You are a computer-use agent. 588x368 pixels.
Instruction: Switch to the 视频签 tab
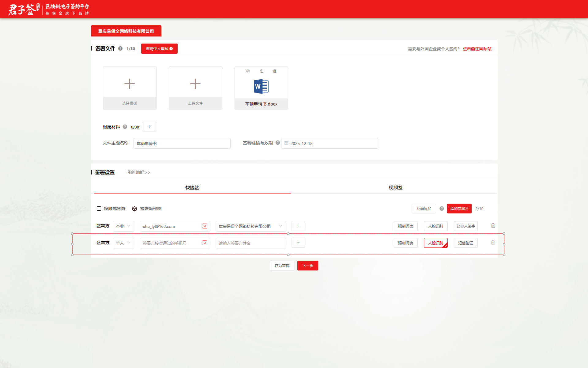(x=395, y=187)
